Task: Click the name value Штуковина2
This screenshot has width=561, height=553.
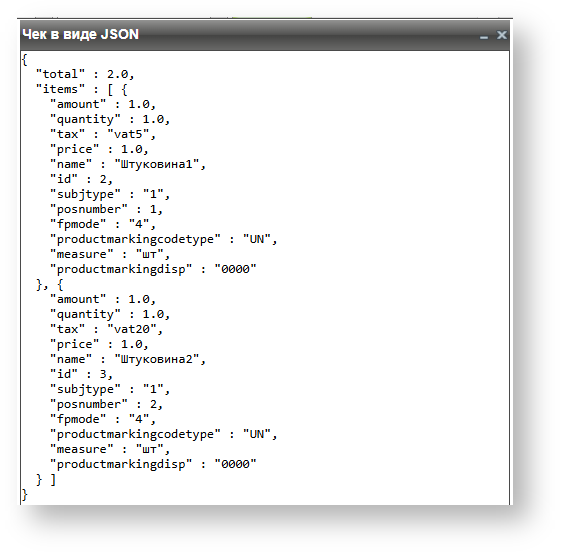Action: point(156,359)
